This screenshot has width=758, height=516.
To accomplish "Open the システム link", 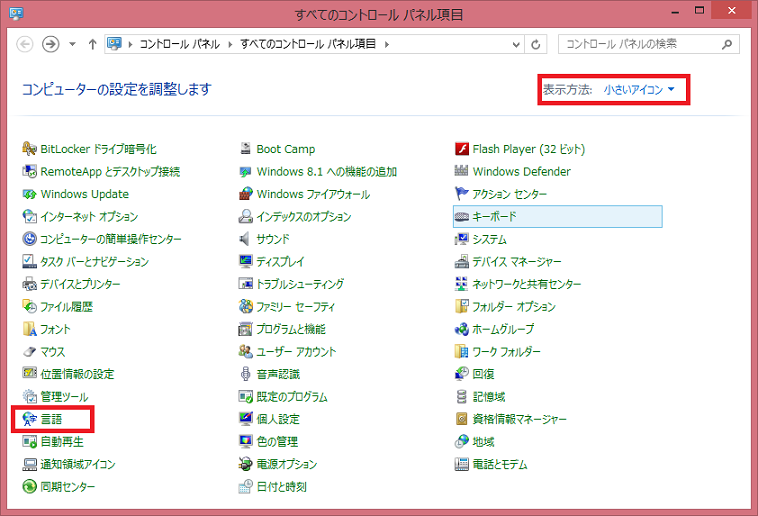I will click(x=489, y=239).
